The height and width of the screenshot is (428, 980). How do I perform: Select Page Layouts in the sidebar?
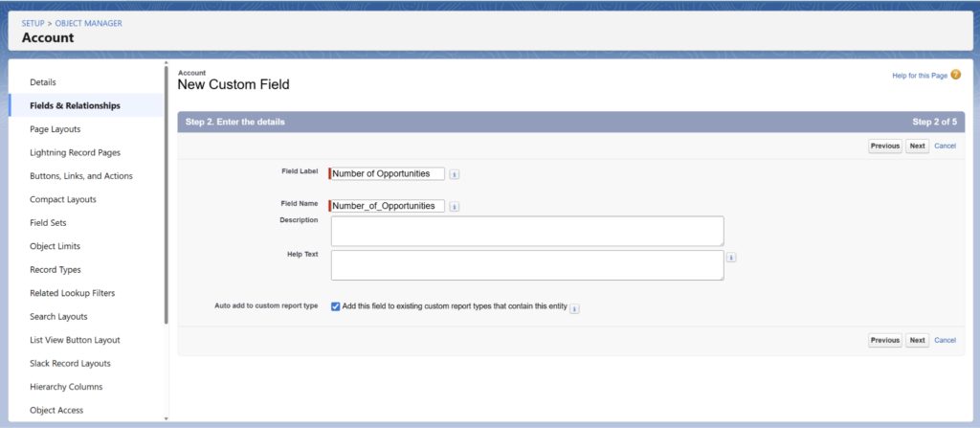(x=56, y=129)
